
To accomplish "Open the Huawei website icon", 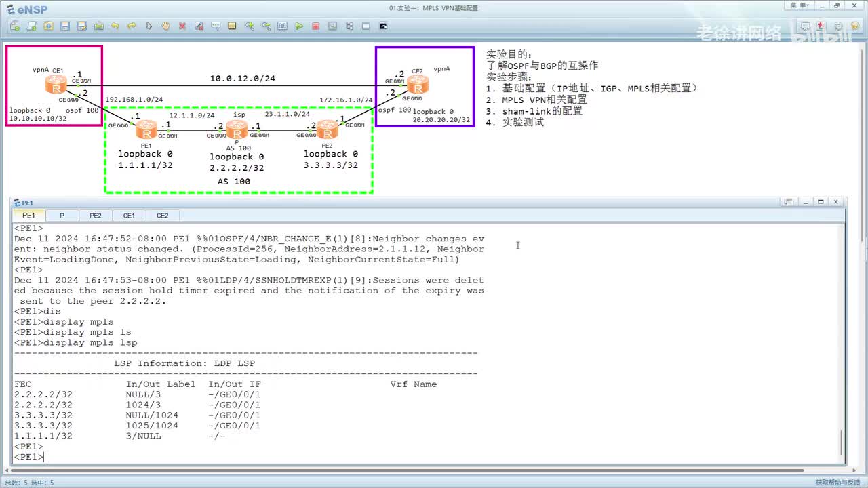I will point(821,26).
